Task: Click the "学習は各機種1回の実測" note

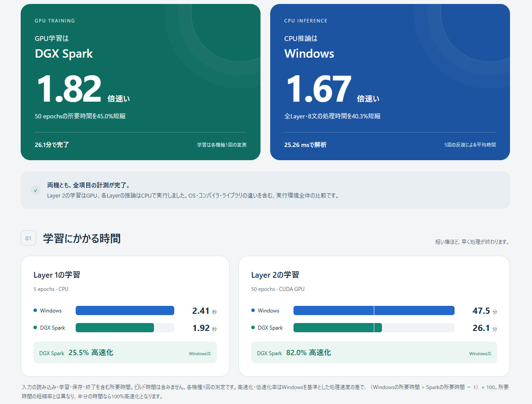Action: click(x=222, y=145)
